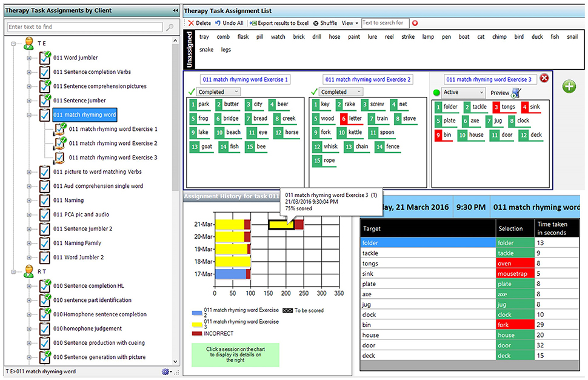
Task: Click the R T client person icon
Action: 29,272
